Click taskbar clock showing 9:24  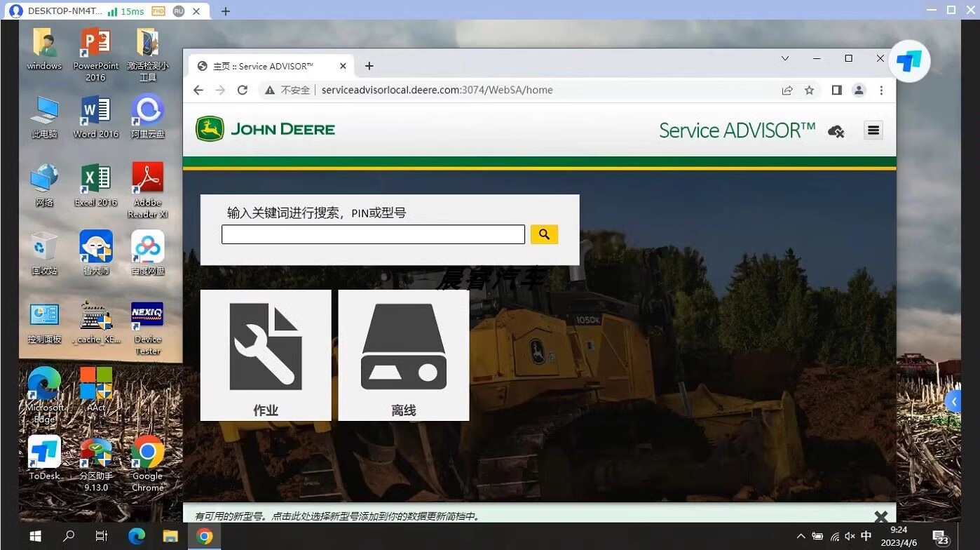898,537
